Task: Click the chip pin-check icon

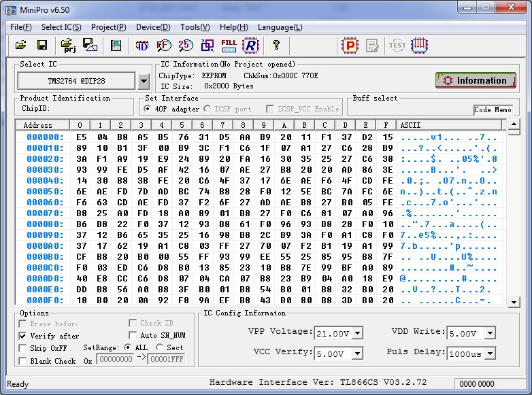Action: coord(419,45)
